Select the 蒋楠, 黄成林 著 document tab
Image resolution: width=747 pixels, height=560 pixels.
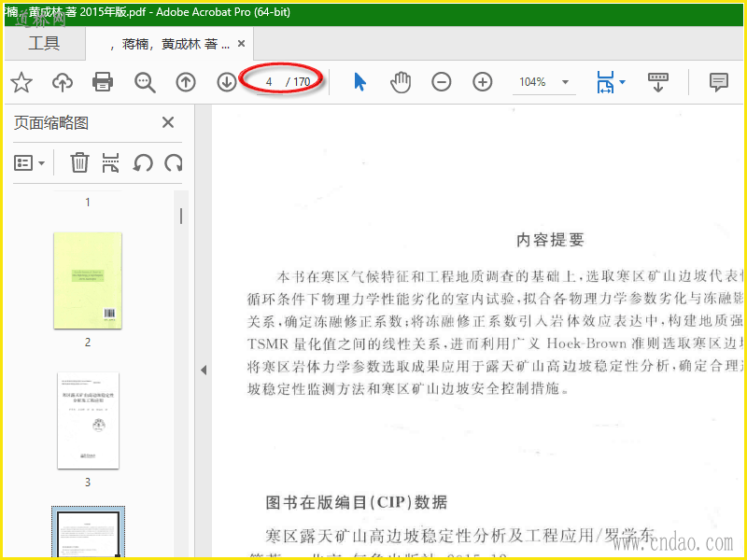click(170, 44)
